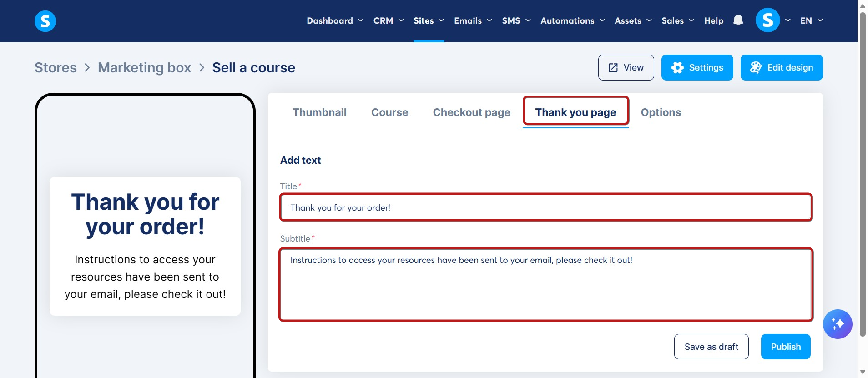Click the scrollbar down arrow

click(863, 372)
